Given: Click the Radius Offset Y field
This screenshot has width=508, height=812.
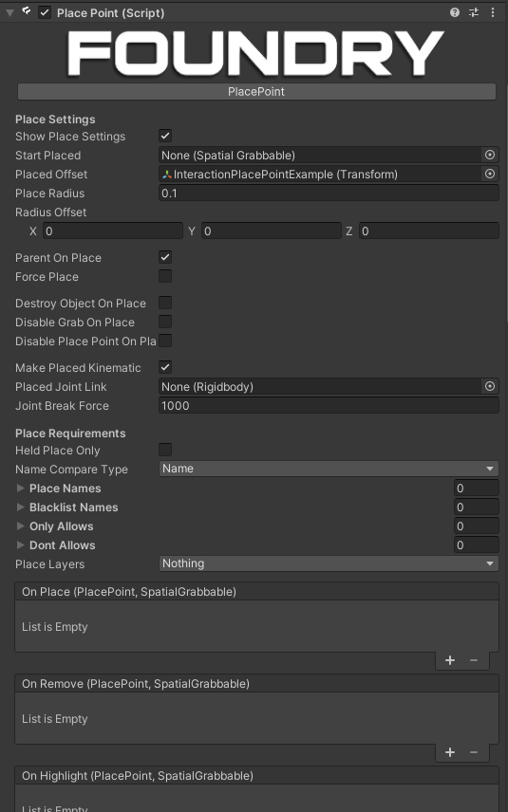Looking at the screenshot, I should pyautogui.click(x=272, y=231).
